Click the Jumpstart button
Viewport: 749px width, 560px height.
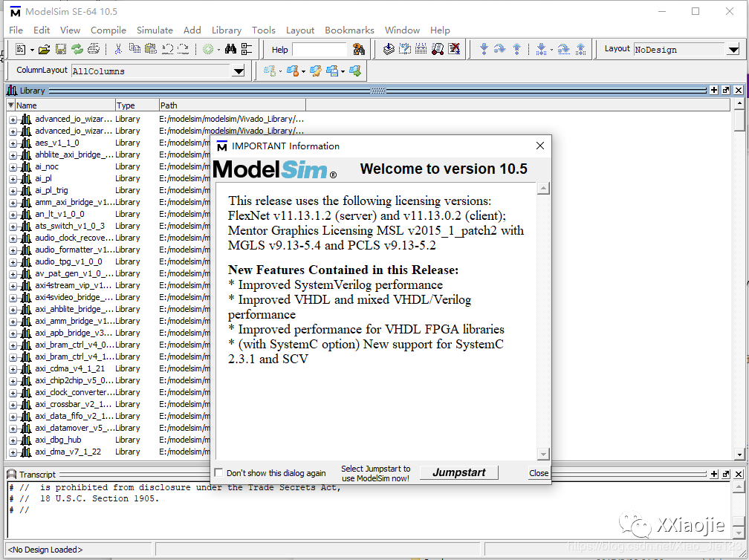click(459, 472)
